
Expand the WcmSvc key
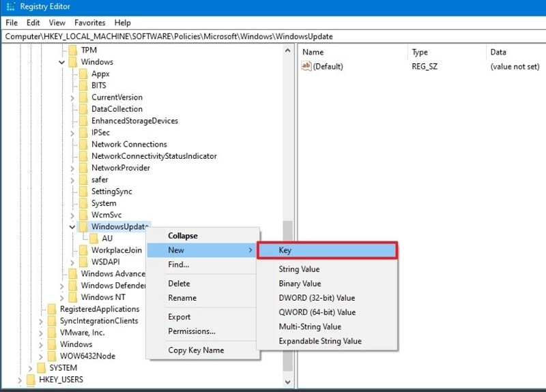pos(72,215)
